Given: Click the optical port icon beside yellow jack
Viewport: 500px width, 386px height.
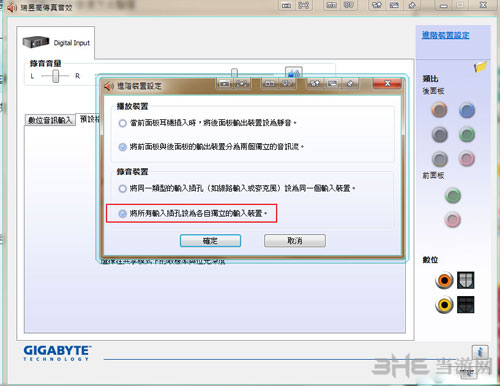Looking at the screenshot, I should (465, 304).
